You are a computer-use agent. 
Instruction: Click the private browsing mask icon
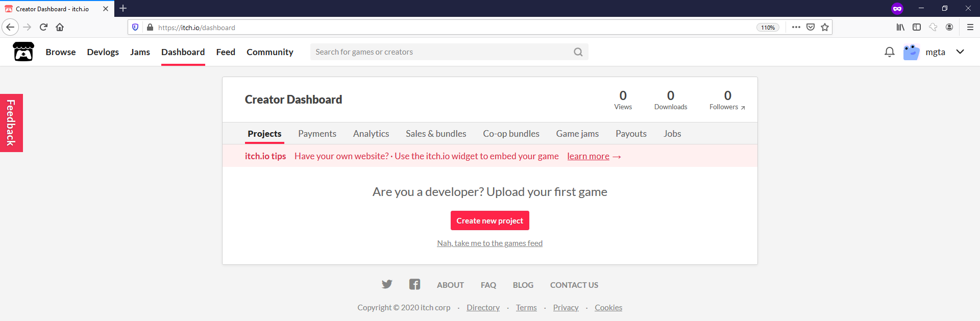pos(897,9)
